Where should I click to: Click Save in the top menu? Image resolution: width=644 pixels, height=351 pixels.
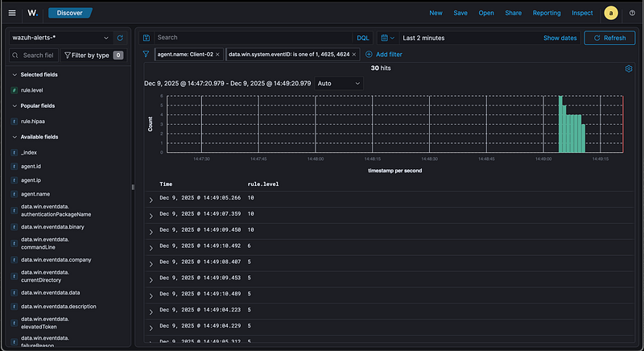point(460,13)
